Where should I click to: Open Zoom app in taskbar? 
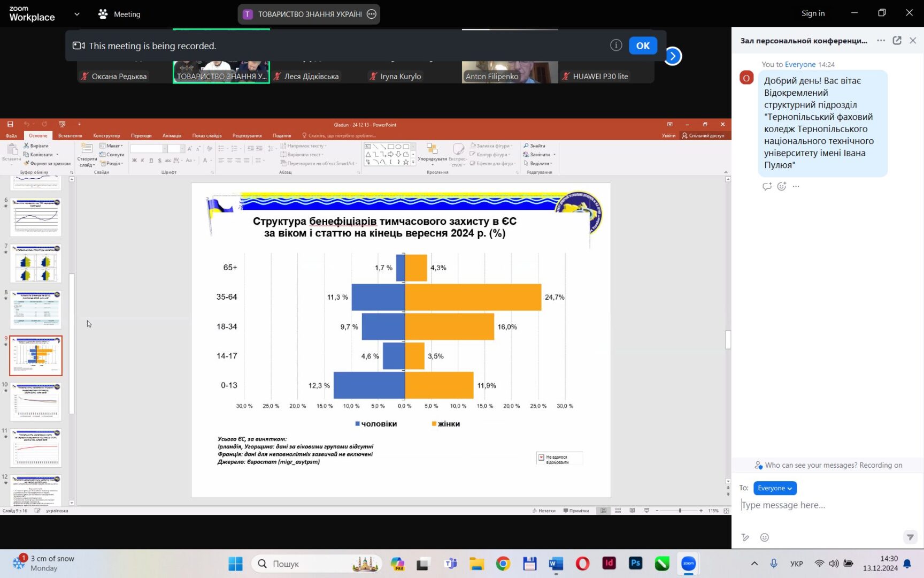pyautogui.click(x=688, y=564)
